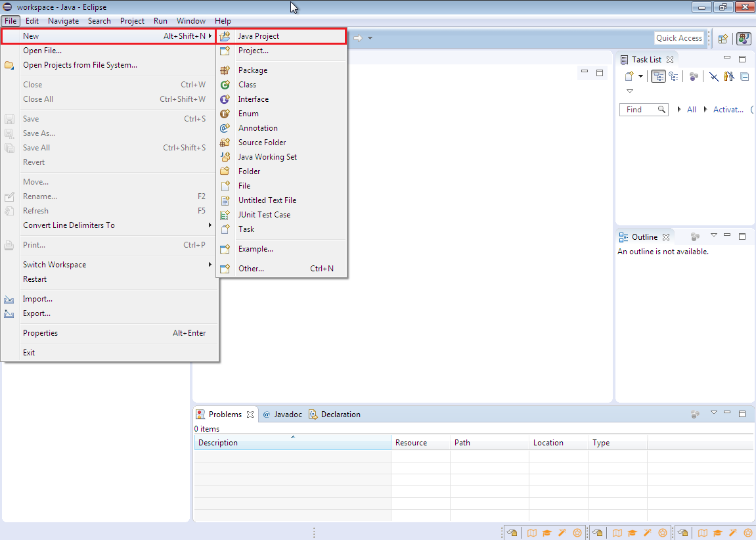Screen dimensions: 756x540
Task: Click New Task icon in Task List
Action: click(x=629, y=76)
